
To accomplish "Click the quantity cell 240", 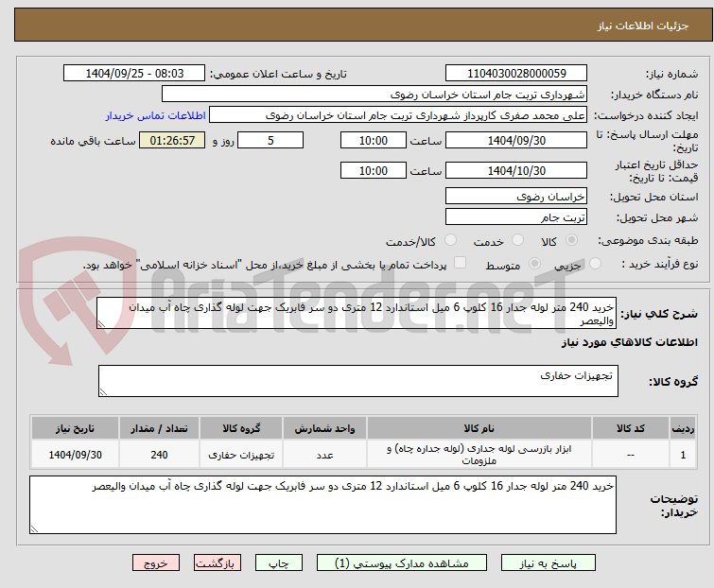I will click(x=160, y=455).
